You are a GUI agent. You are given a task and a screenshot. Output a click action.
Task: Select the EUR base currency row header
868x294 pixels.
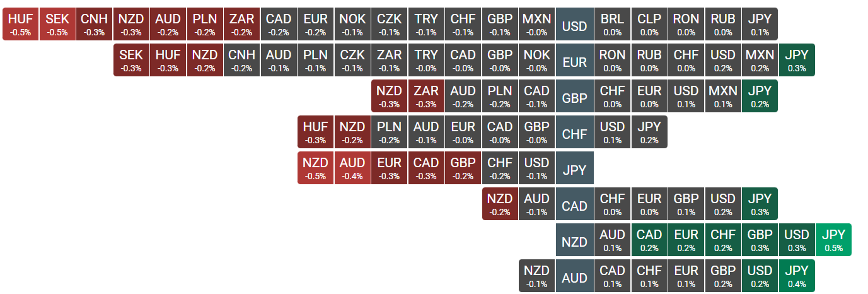(574, 62)
